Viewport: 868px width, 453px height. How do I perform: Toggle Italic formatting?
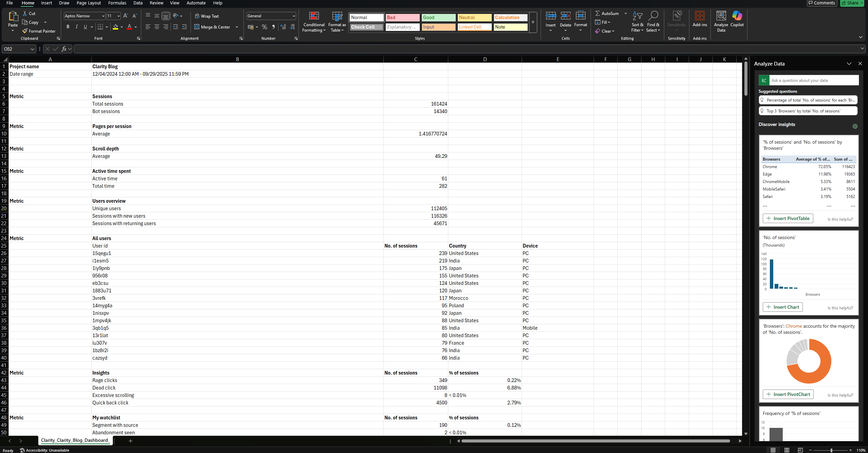[x=77, y=27]
